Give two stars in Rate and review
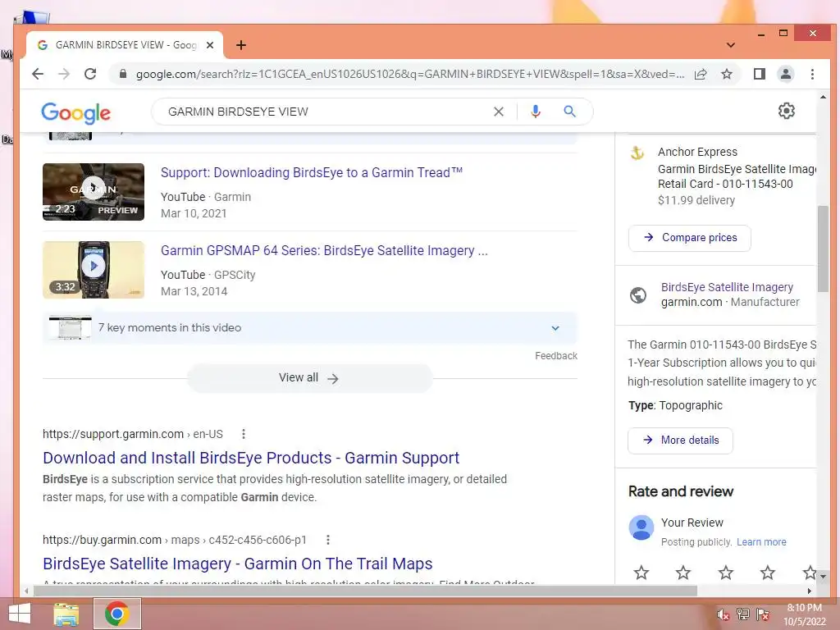The height and width of the screenshot is (630, 840). coord(683,573)
